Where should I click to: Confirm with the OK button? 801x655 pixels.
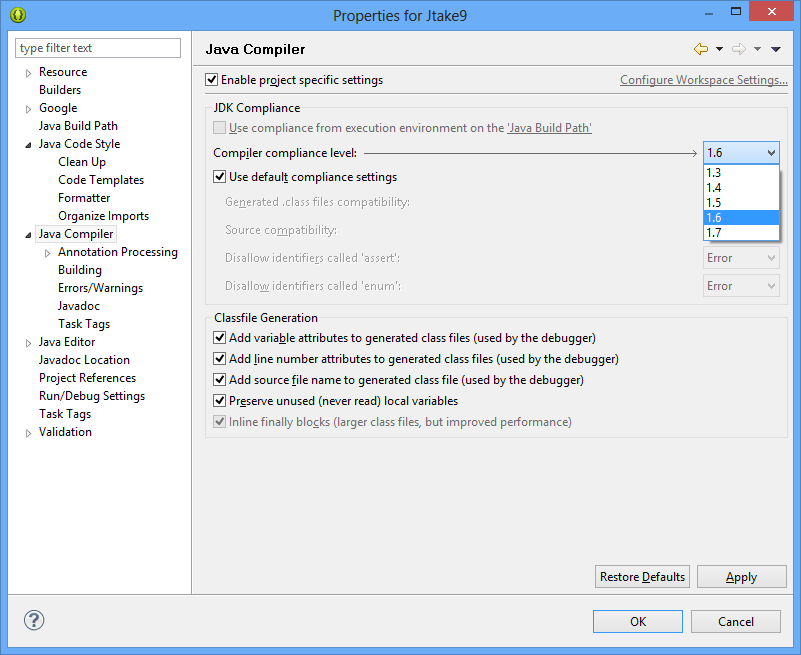638,621
